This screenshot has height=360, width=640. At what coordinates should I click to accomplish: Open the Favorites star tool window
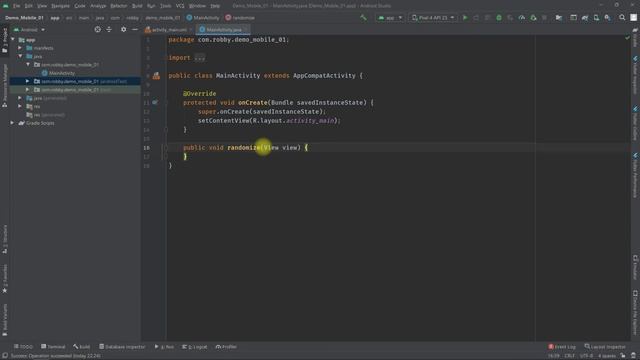[5, 279]
